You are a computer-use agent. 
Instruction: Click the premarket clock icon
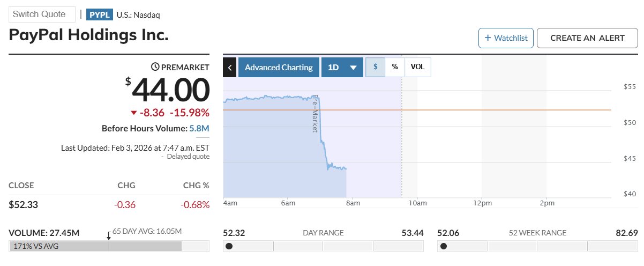pyautogui.click(x=155, y=67)
